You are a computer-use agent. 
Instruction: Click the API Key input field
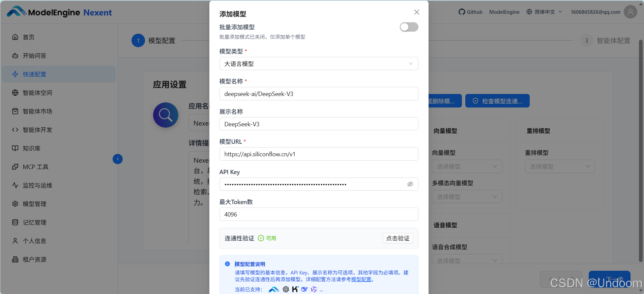[x=319, y=184]
